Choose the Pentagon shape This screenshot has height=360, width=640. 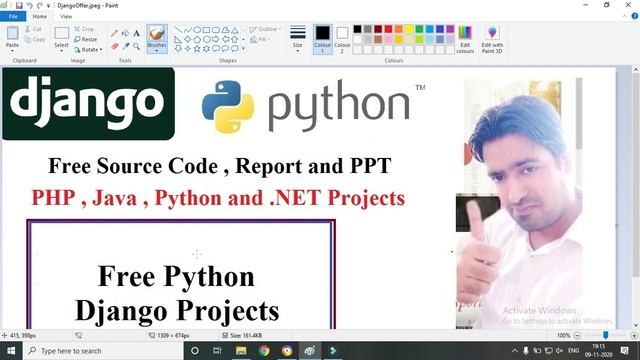(x=197, y=39)
